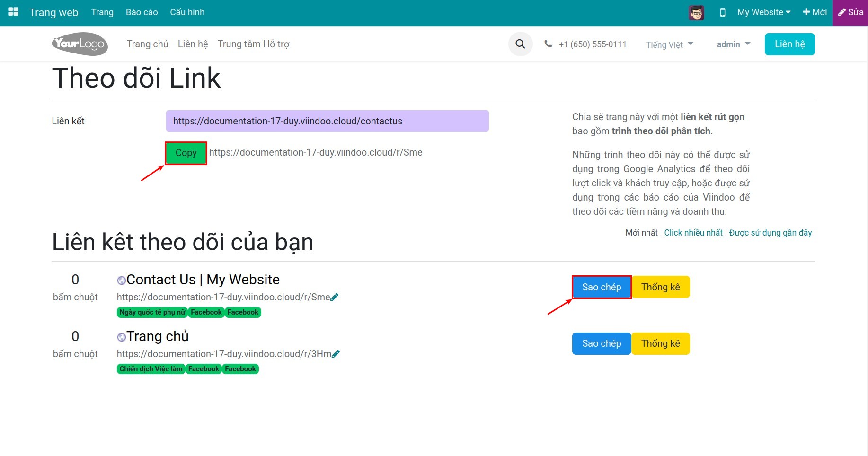Click the Trang chủ tracked link title
Screen dimensions: 868x456
[x=158, y=336]
